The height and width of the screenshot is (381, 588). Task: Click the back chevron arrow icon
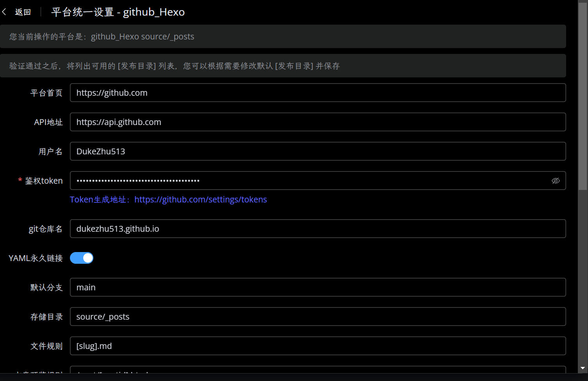4,12
